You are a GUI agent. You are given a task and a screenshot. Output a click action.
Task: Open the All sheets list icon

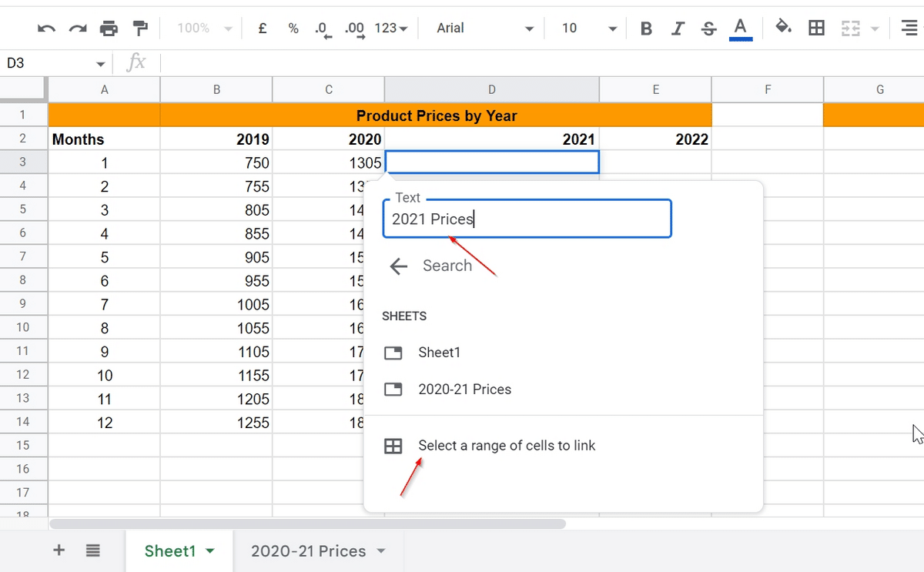93,550
